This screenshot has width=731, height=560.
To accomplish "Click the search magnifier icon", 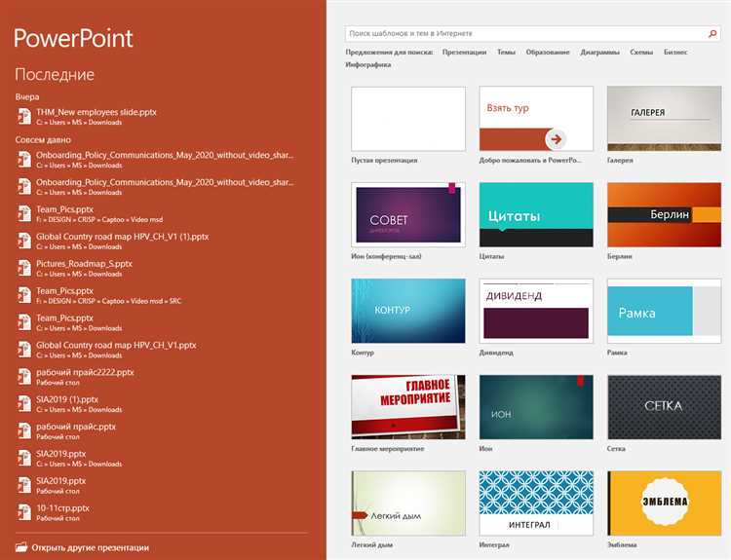I will coord(712,33).
